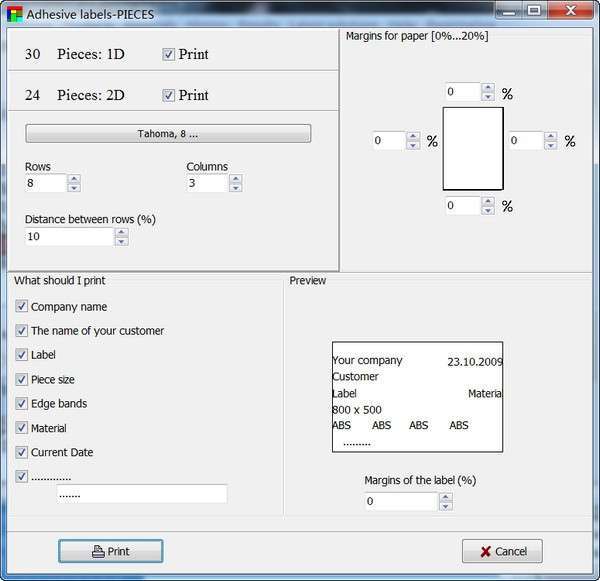Increase the Rows value with up arrow
Viewport: 600px width, 581px height.
[x=74, y=179]
